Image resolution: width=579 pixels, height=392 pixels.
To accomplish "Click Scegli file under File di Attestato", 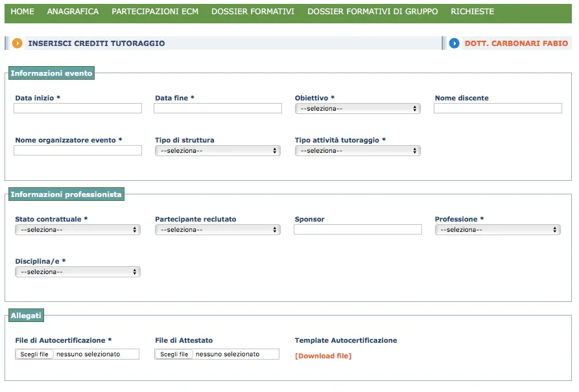I will tap(174, 354).
